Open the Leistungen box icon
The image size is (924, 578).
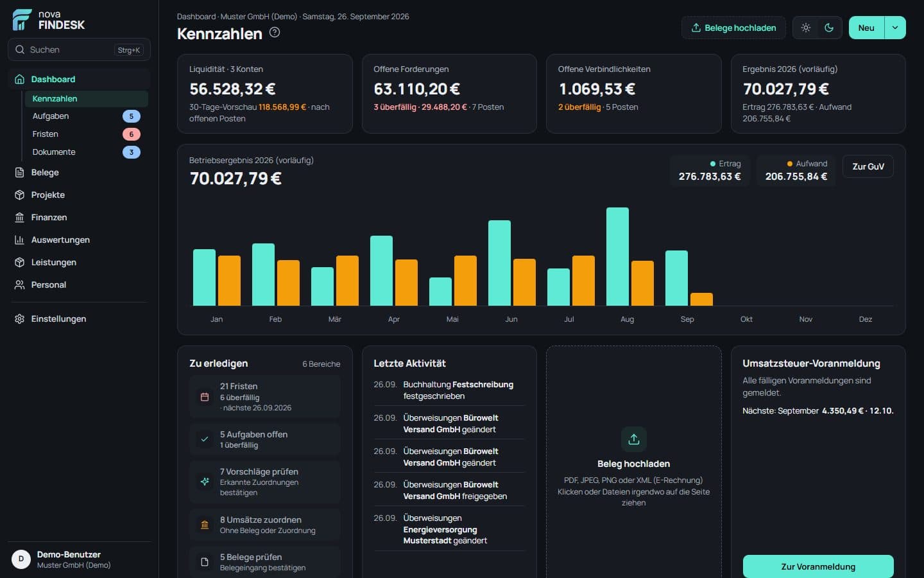[19, 262]
